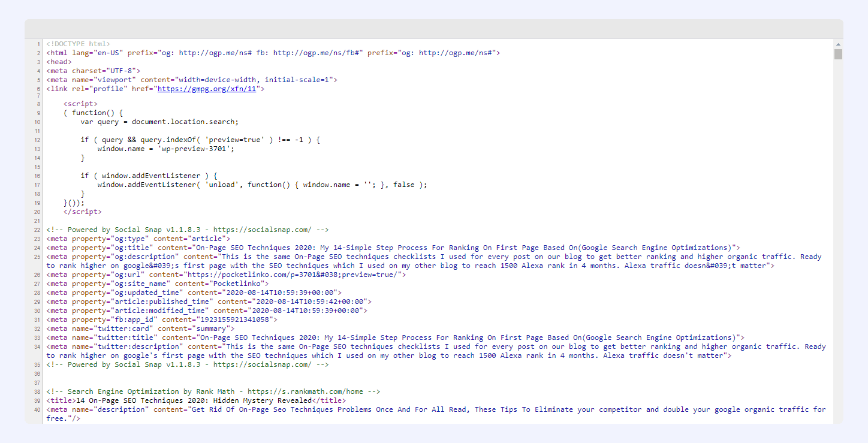868x443 pixels.
Task: Click the 'if ( window.addEventListener )' line
Action: click(149, 176)
